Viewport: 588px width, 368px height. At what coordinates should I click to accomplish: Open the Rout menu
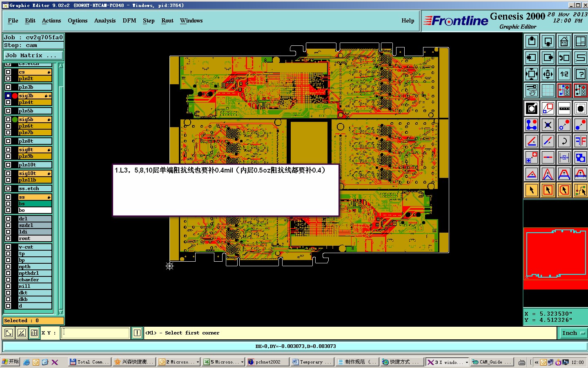click(167, 20)
